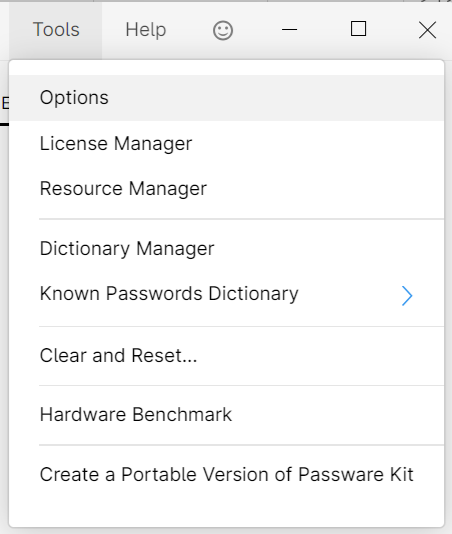
Task: Run the Hardware Benchmark
Action: [x=227, y=415]
